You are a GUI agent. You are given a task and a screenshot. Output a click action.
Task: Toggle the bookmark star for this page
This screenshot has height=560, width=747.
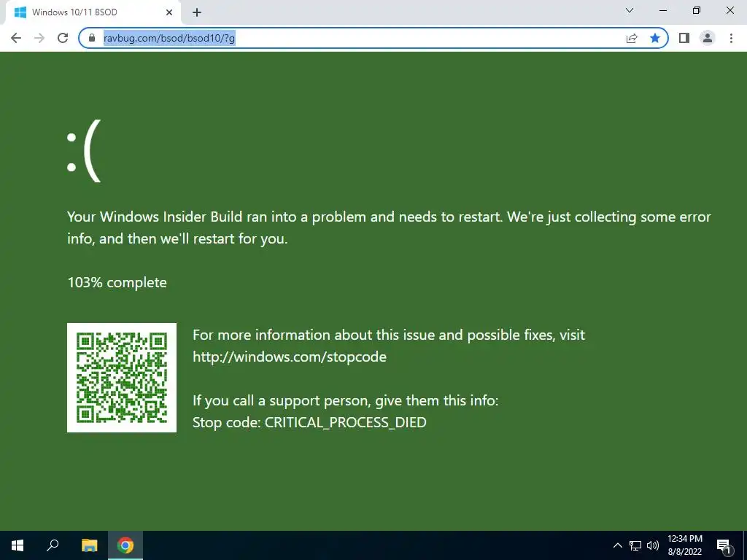tap(655, 38)
